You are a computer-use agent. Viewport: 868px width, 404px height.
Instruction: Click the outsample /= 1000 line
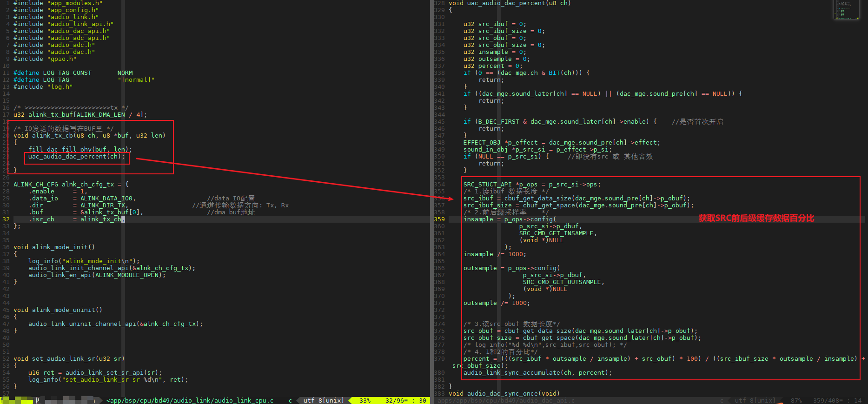(497, 303)
